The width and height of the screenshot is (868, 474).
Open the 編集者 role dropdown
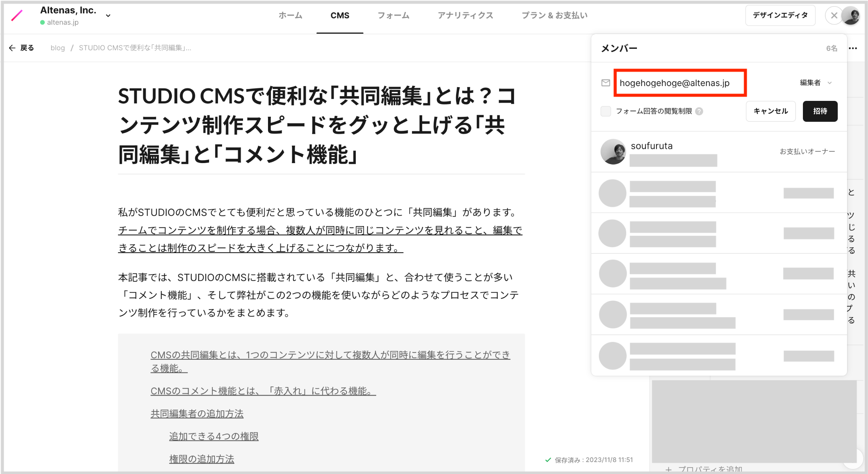click(816, 83)
